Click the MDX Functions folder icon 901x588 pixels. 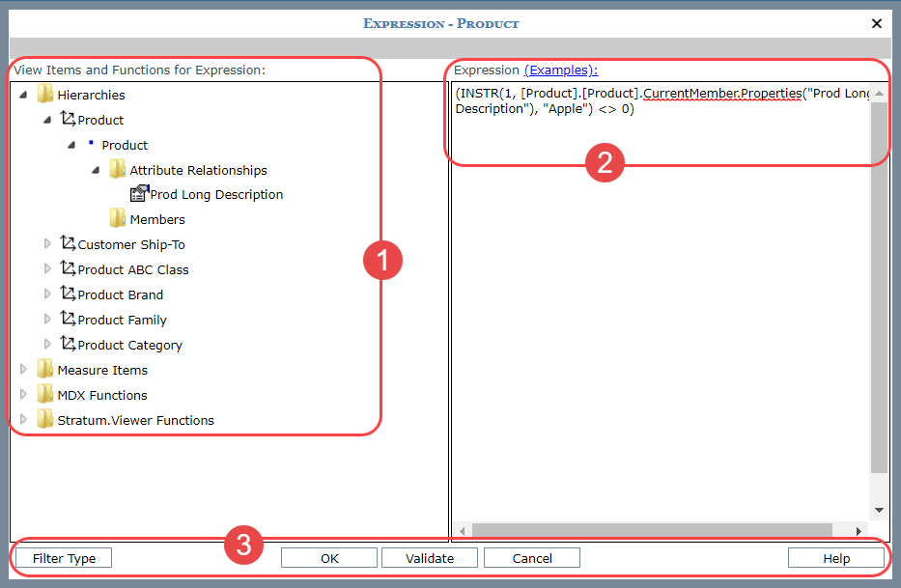tap(44, 395)
